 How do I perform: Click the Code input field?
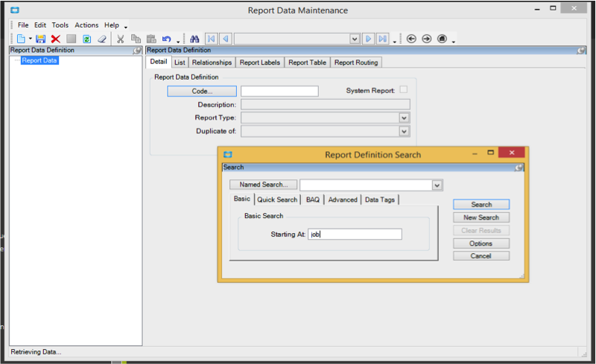pyautogui.click(x=279, y=92)
